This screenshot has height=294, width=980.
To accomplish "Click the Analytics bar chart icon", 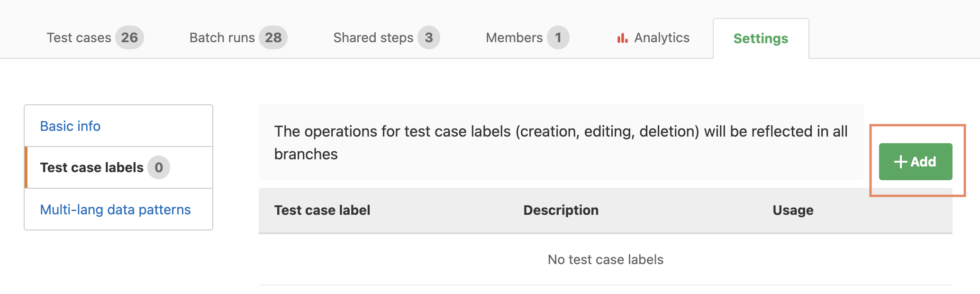I will [x=622, y=38].
